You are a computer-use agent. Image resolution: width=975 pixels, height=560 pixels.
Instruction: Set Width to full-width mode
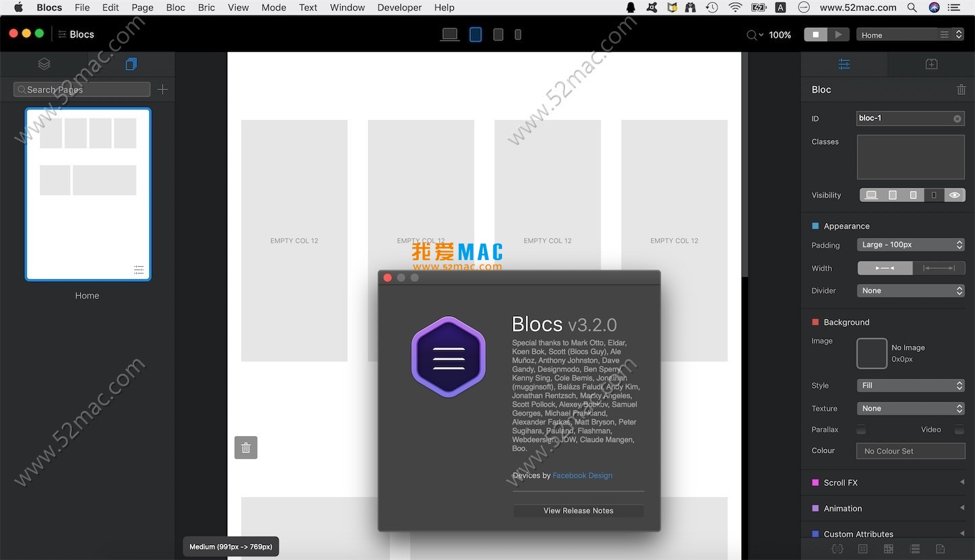pos(938,268)
